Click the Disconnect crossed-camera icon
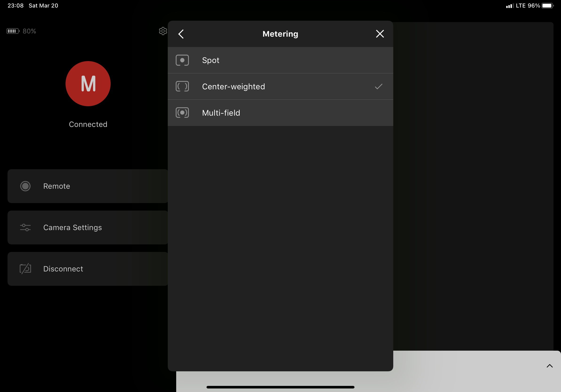Screen dimensions: 561x392 click(25, 269)
